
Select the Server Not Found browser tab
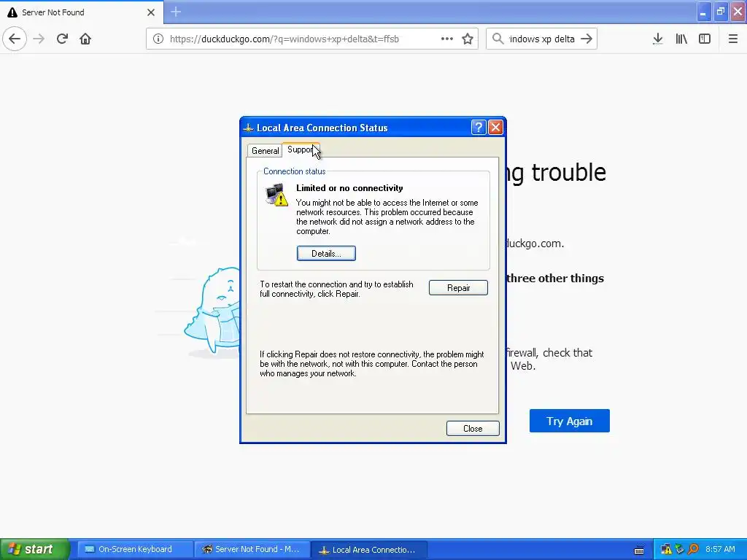pos(82,12)
